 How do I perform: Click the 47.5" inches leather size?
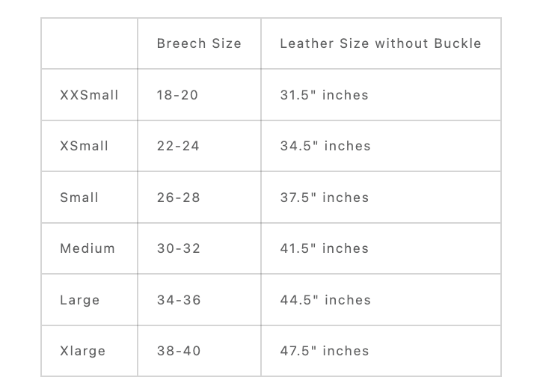(325, 351)
